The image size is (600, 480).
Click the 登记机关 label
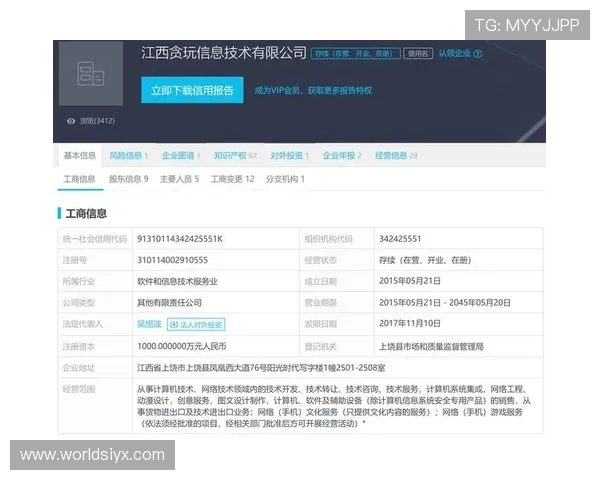click(321, 347)
